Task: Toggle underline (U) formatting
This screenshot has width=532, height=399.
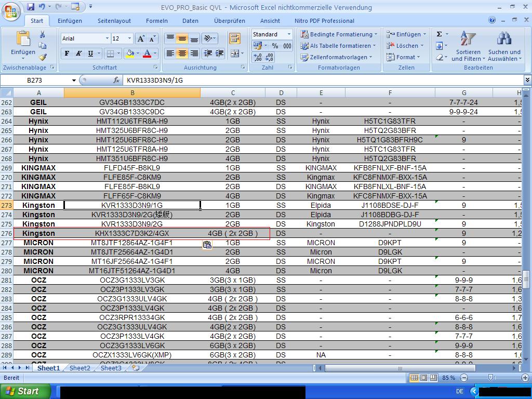Action: [90, 54]
